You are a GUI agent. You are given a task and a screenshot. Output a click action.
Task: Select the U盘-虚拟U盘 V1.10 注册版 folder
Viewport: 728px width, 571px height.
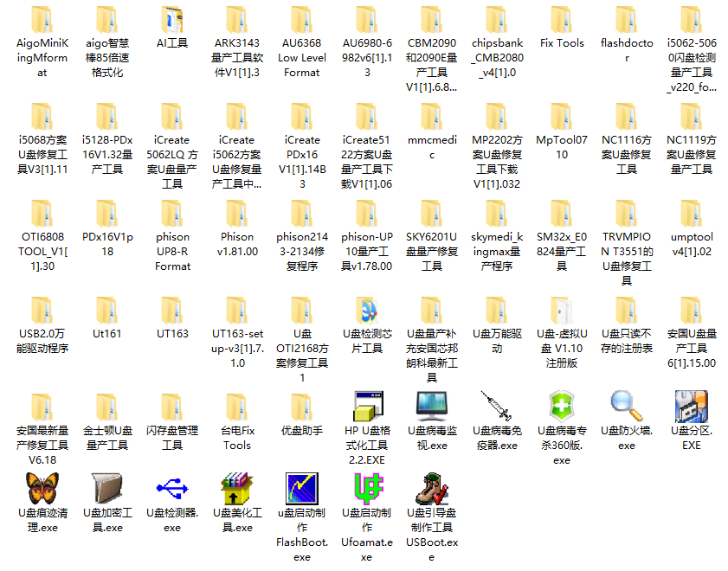pos(562,310)
